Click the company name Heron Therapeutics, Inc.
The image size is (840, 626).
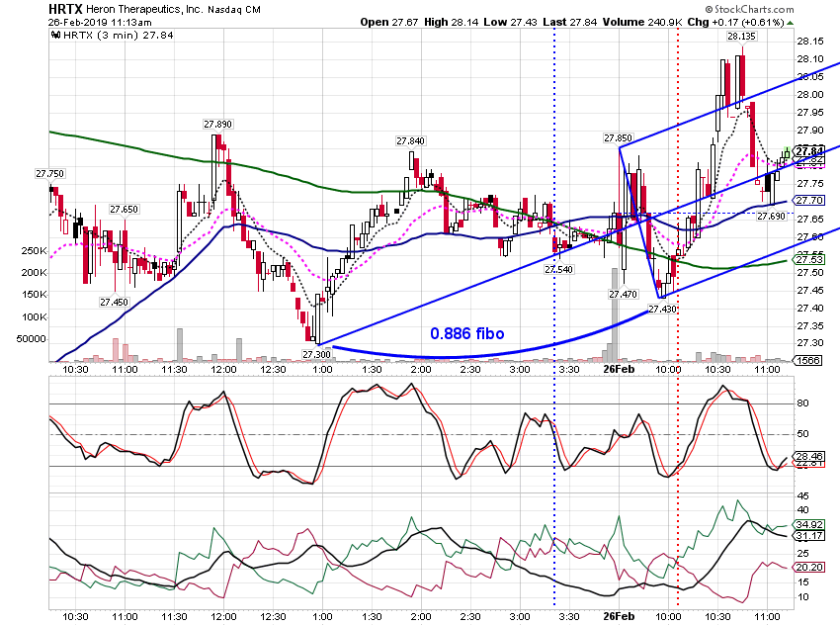click(x=144, y=10)
